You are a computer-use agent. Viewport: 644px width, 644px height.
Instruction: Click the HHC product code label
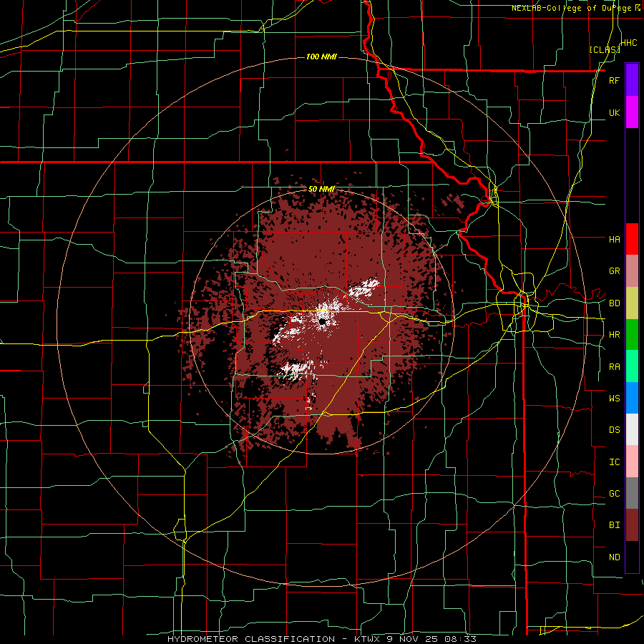(x=629, y=43)
